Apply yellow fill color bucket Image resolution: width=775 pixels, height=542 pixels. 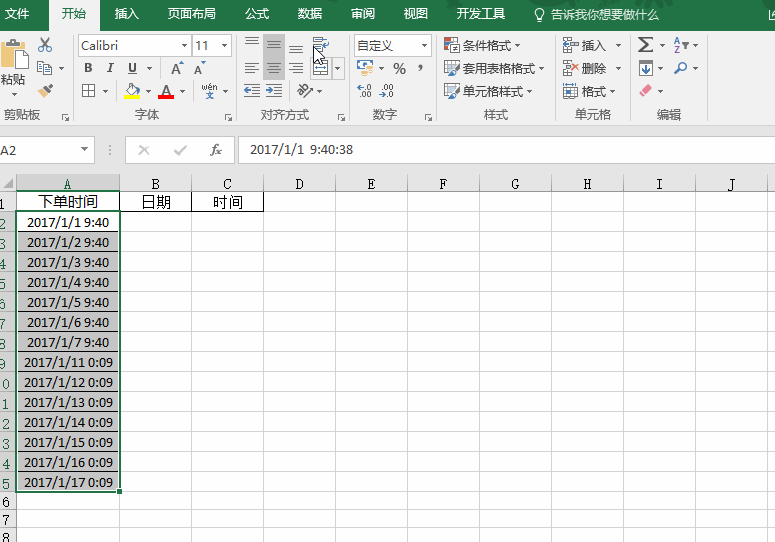132,91
